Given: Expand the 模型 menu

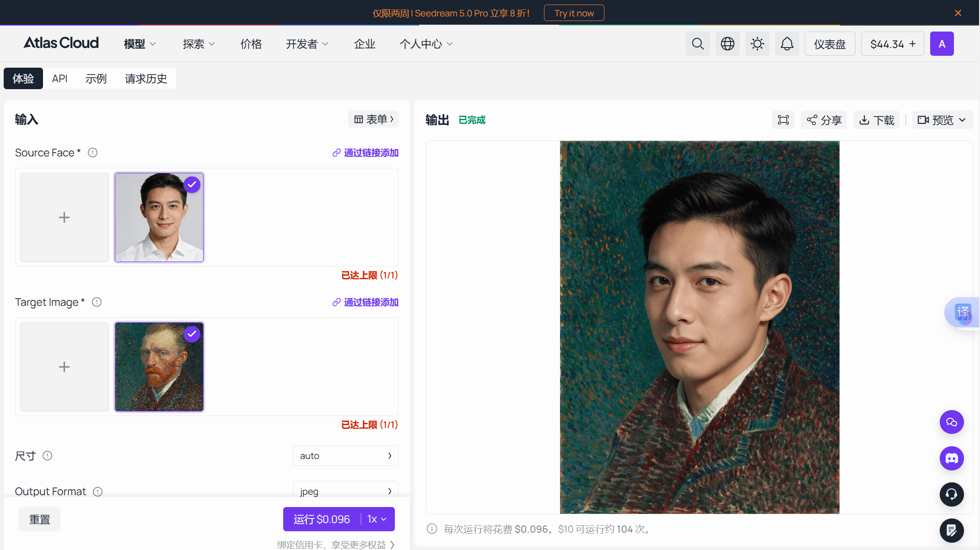Looking at the screenshot, I should click(140, 44).
